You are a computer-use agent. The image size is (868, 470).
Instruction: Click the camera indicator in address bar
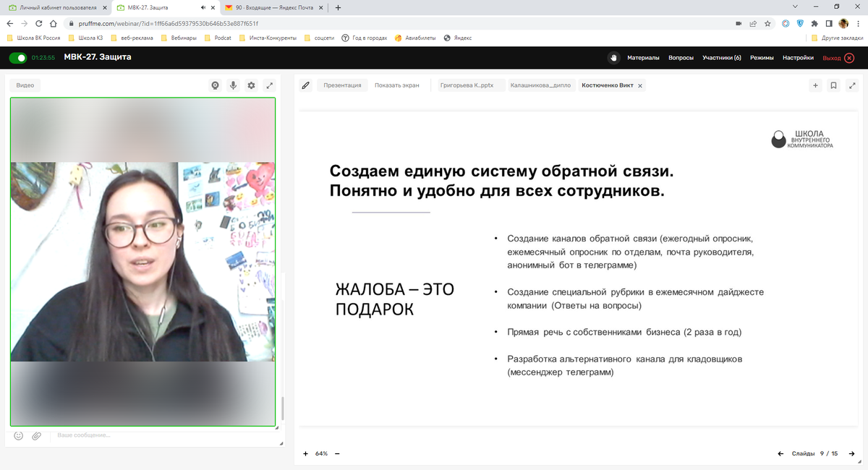(739, 23)
